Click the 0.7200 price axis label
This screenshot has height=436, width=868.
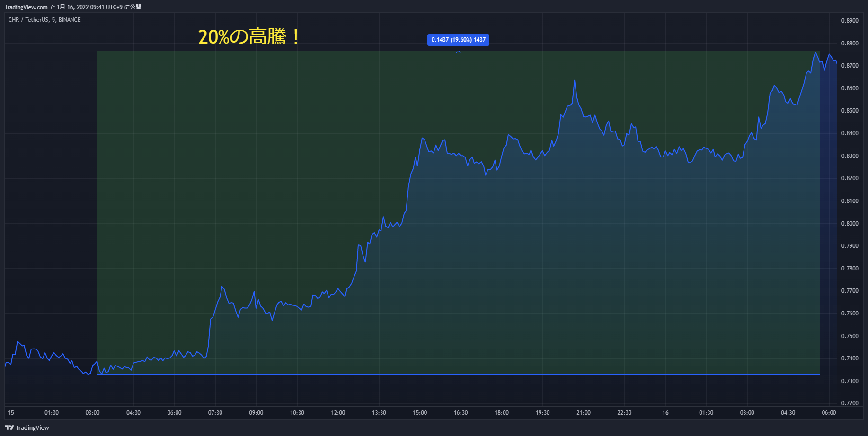point(850,403)
